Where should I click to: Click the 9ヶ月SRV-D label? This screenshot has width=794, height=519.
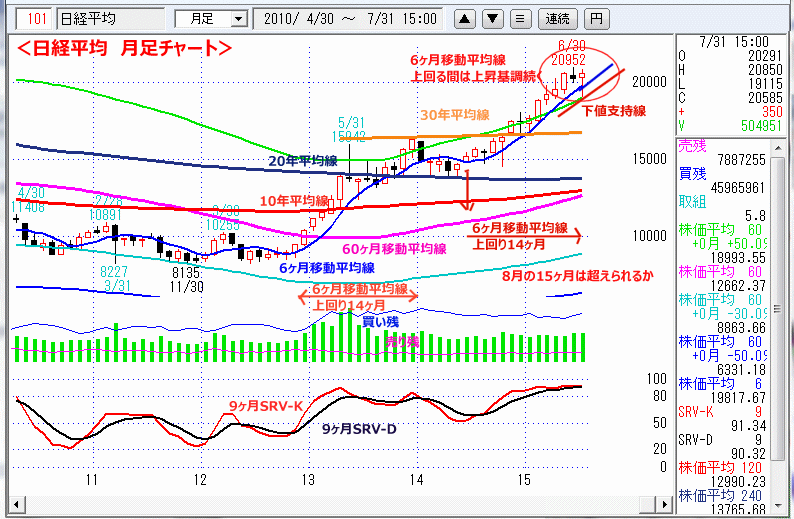coord(359,429)
